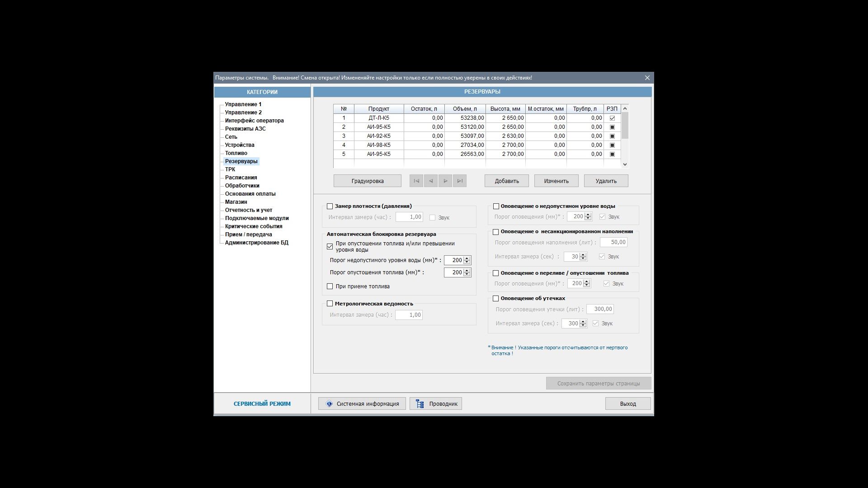Select the АИ-92-К5 tank row
The width and height of the screenshot is (868, 488).
coord(378,136)
